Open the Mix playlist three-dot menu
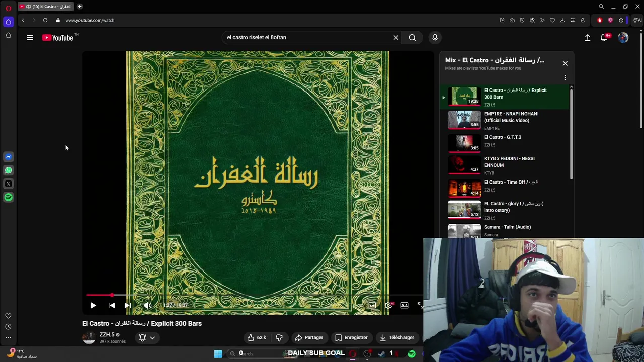The width and height of the screenshot is (644, 362). [565, 78]
